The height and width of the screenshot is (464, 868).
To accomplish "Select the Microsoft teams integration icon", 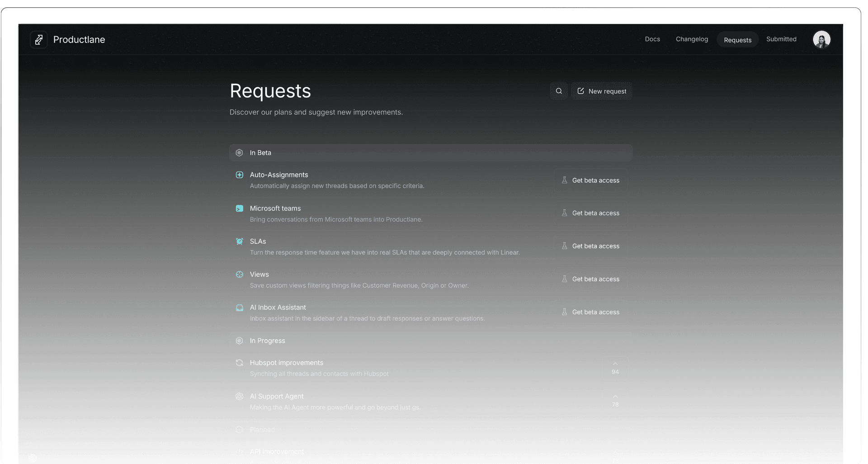I will click(240, 208).
